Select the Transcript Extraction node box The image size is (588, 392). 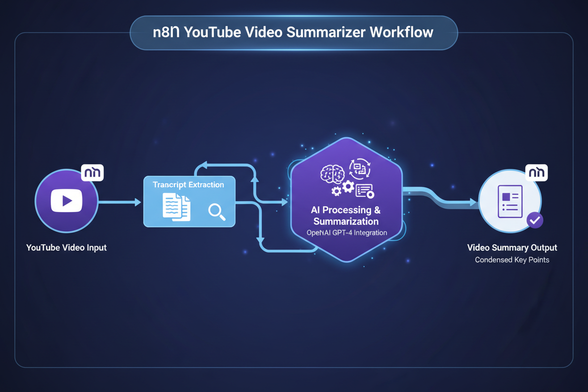189,202
